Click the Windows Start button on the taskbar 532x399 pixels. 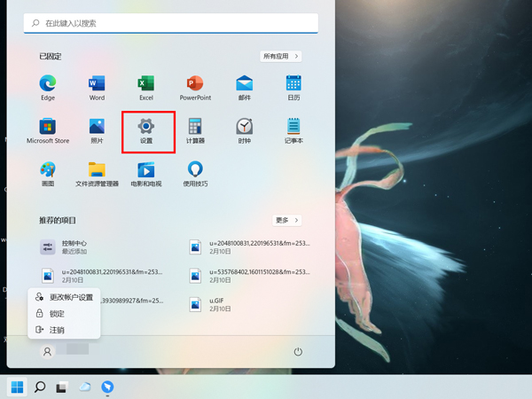pos(16,387)
